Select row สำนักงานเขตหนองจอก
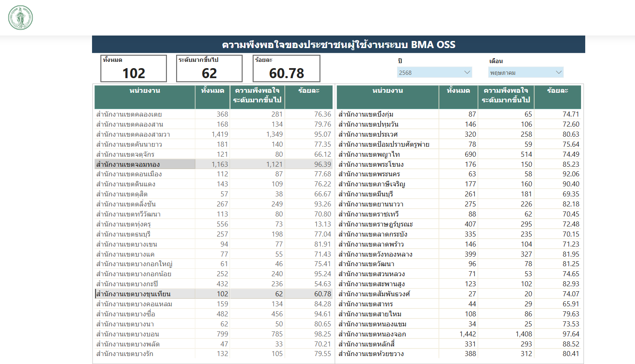The width and height of the screenshot is (635, 364). 459,334
